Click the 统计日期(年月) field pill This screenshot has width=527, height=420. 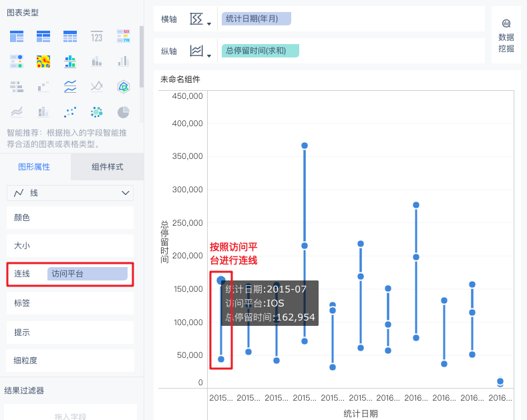256,19
